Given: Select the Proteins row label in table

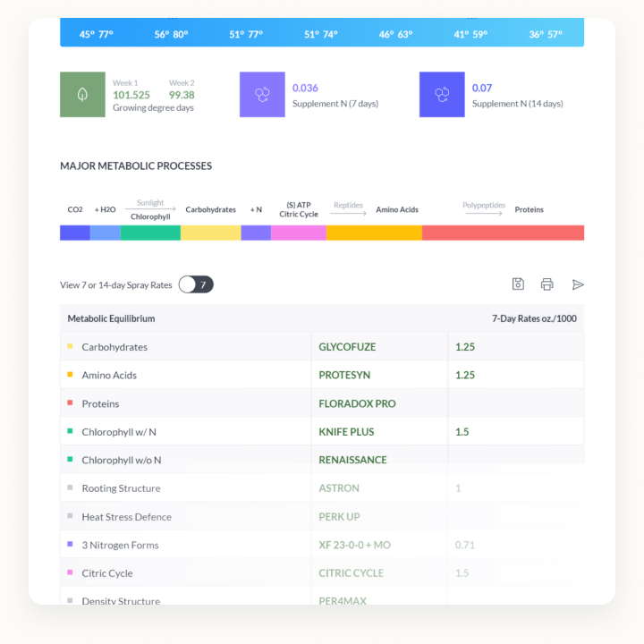Looking at the screenshot, I should click(100, 403).
